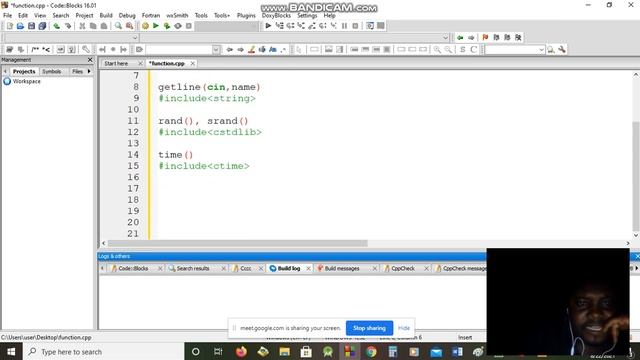Pause debugger with break icon
The width and height of the screenshot is (640, 360).
[x=344, y=26]
